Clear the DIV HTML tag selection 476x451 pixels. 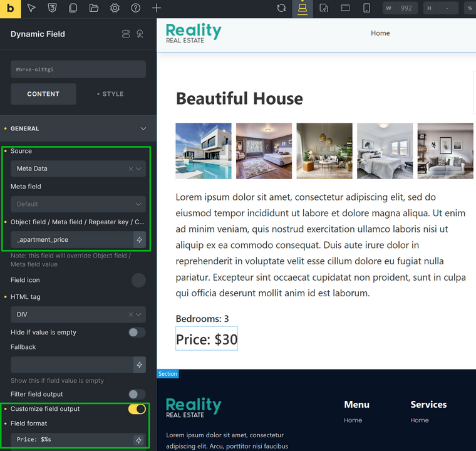click(x=131, y=314)
